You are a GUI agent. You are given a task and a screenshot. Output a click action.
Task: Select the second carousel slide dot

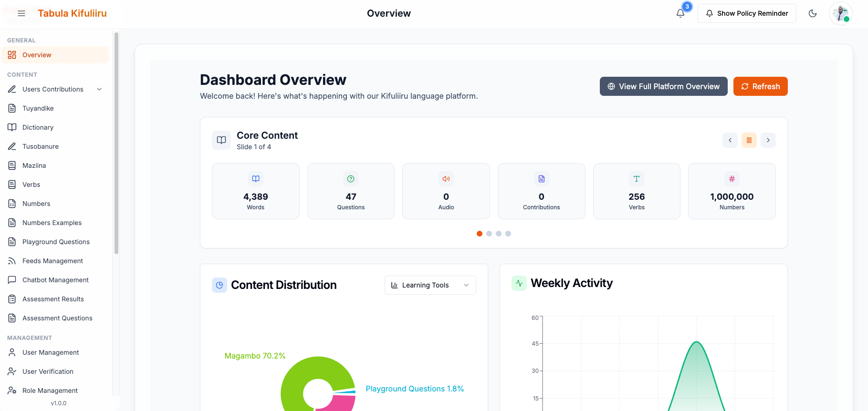tap(489, 234)
